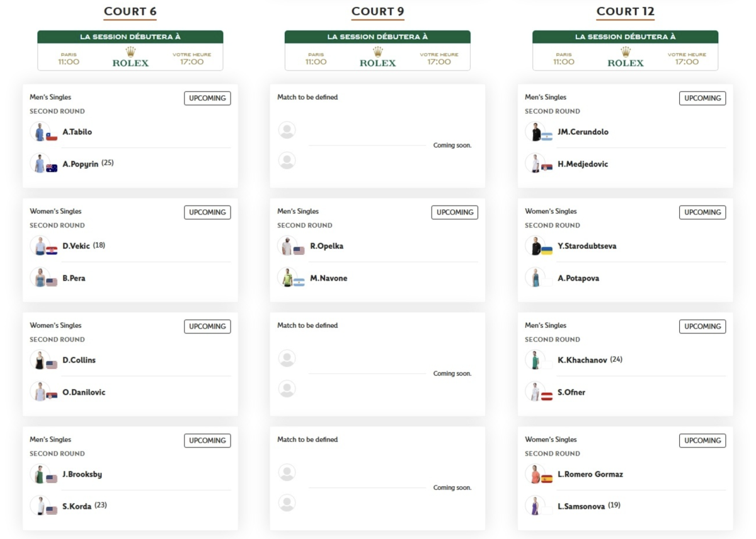Click UPCOMING badge on Starodubtseva vs Potapova match

[x=702, y=212]
